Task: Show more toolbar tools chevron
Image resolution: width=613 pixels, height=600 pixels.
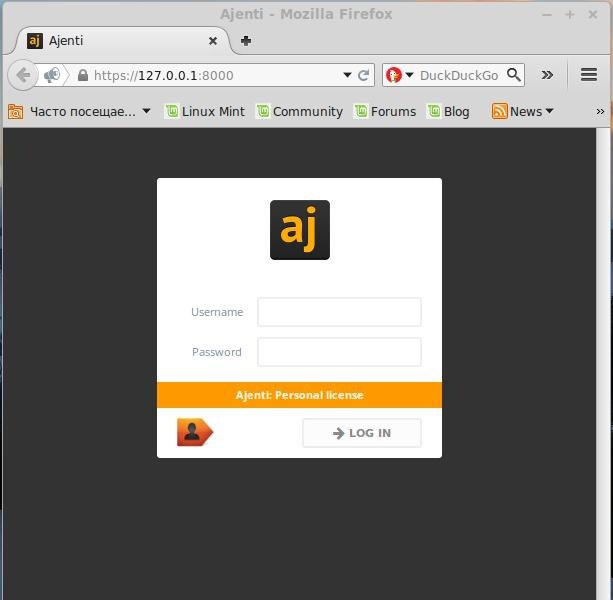Action: [x=547, y=75]
